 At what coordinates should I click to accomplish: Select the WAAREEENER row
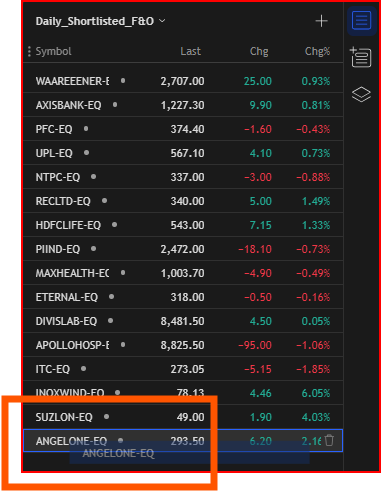(183, 81)
